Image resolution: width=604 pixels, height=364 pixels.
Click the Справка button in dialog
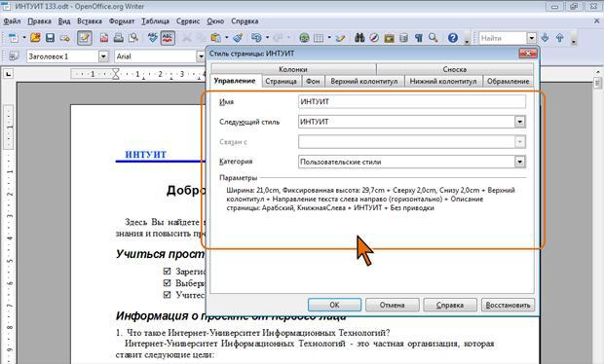point(450,305)
